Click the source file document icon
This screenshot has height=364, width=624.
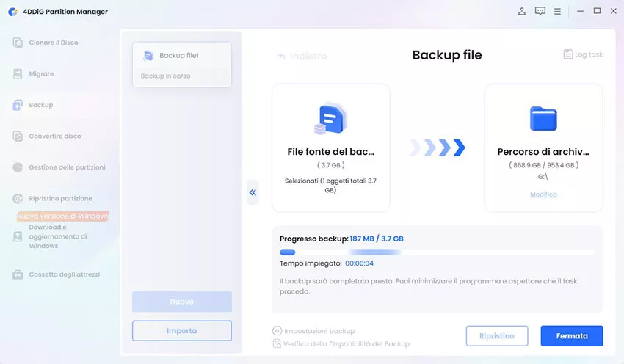point(330,118)
